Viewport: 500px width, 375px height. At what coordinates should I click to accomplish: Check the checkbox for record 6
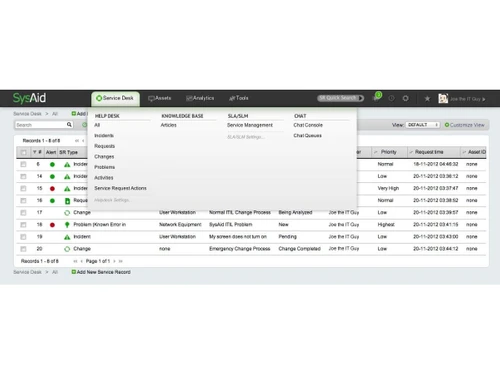click(x=23, y=164)
